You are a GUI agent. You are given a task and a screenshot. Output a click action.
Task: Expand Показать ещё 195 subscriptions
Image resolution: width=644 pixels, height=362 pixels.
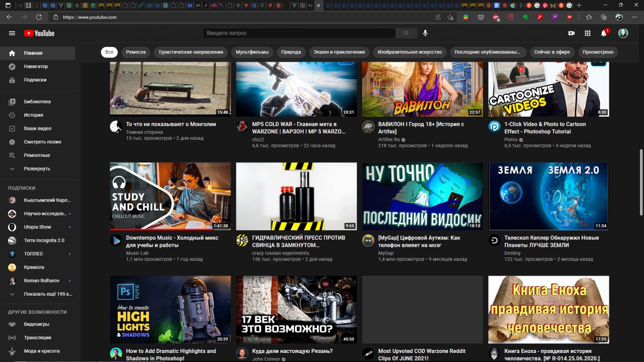pyautogui.click(x=38, y=294)
